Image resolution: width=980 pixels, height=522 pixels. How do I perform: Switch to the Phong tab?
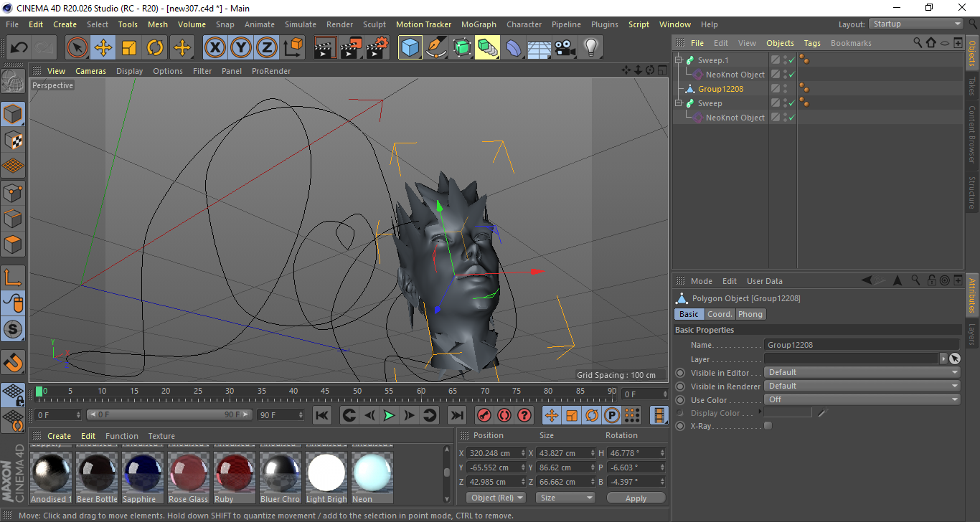(750, 314)
